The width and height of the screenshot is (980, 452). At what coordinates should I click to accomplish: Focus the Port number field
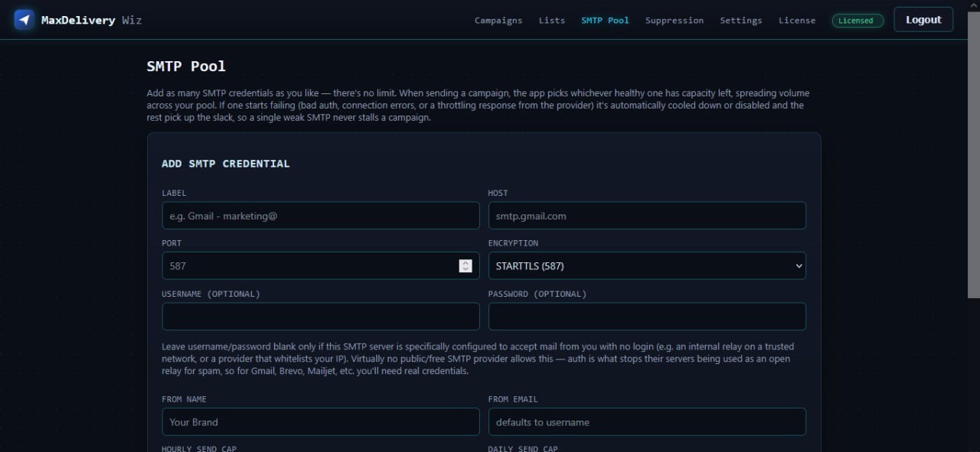point(321,266)
